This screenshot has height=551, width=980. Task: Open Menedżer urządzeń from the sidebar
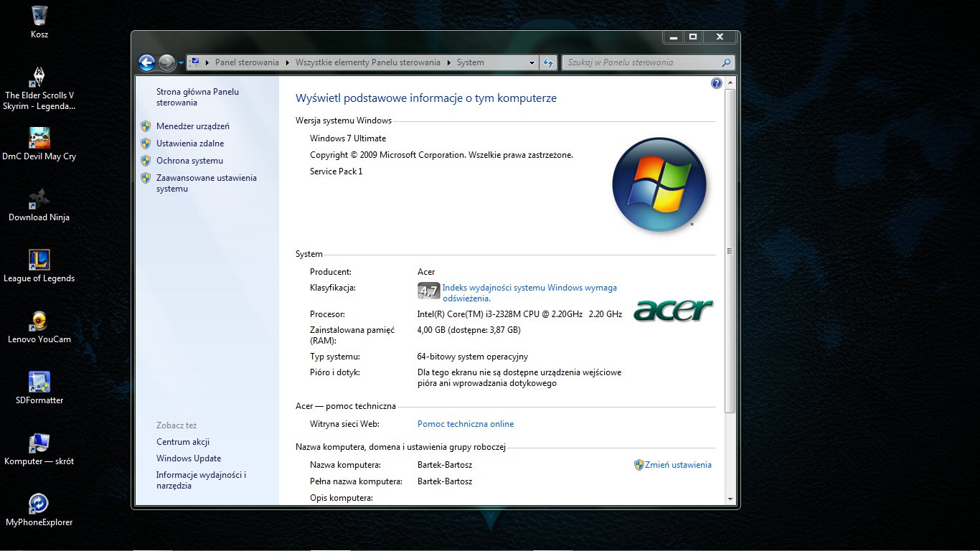(x=192, y=126)
